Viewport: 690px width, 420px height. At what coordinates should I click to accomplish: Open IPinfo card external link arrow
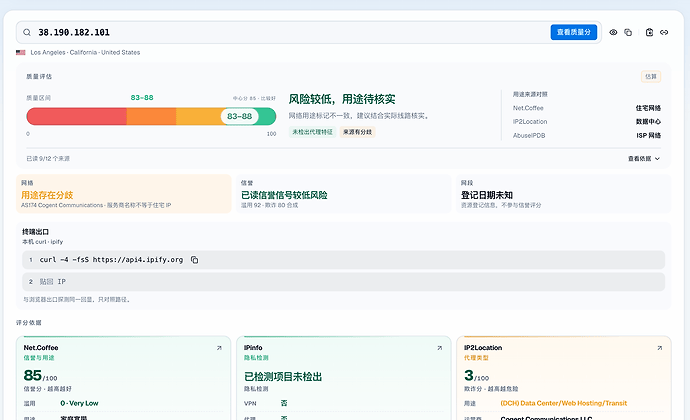[439, 348]
